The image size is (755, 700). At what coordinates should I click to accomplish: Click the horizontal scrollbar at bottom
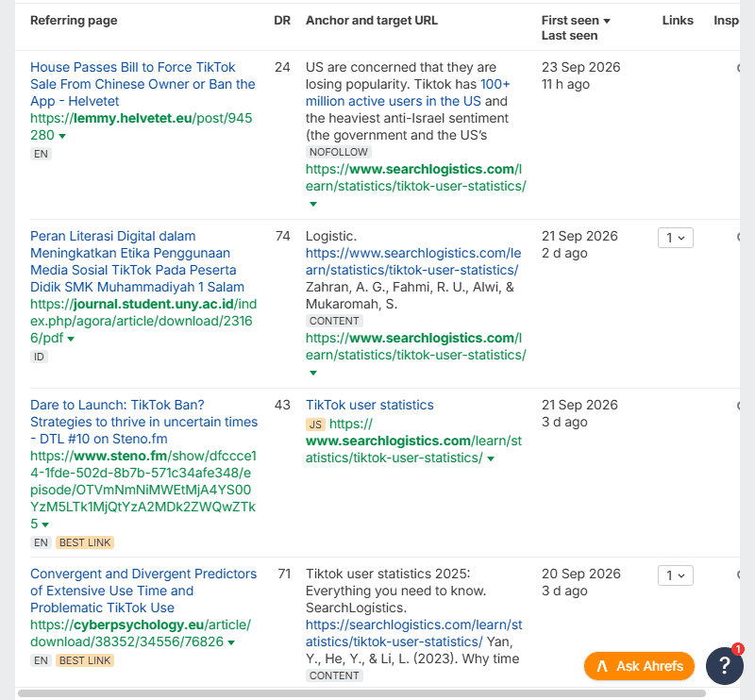tap(361, 693)
